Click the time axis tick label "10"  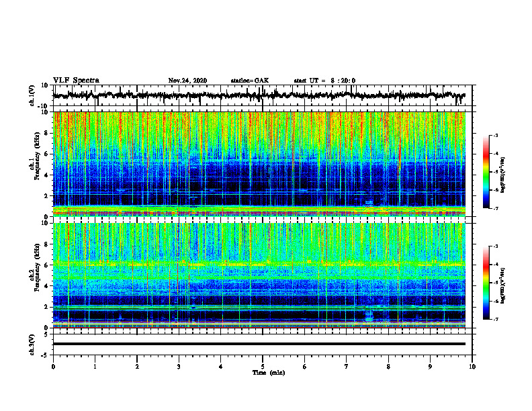tap(472, 367)
